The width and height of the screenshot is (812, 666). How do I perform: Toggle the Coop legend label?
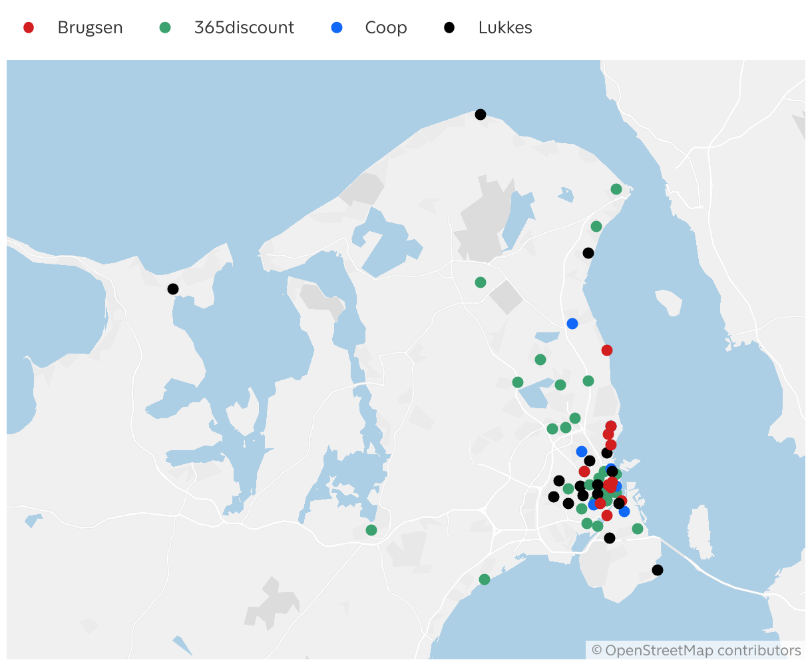(x=385, y=27)
